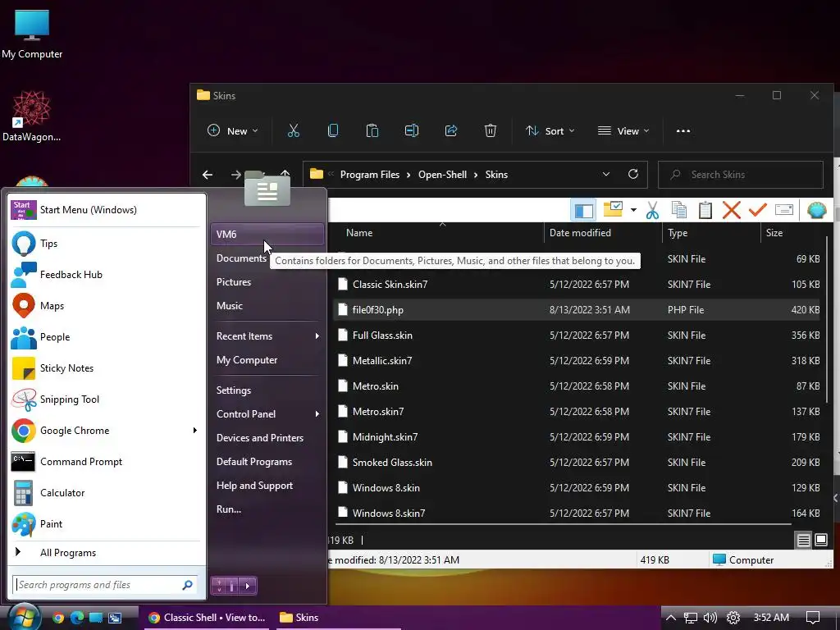Open Settings in start menu
Image resolution: width=840 pixels, height=630 pixels.
click(267, 390)
